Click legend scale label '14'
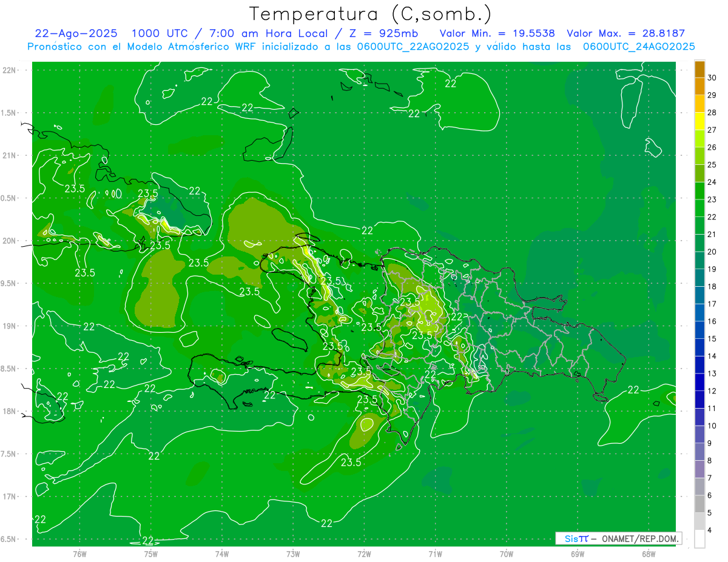This screenshot has width=728, height=562. [x=712, y=356]
